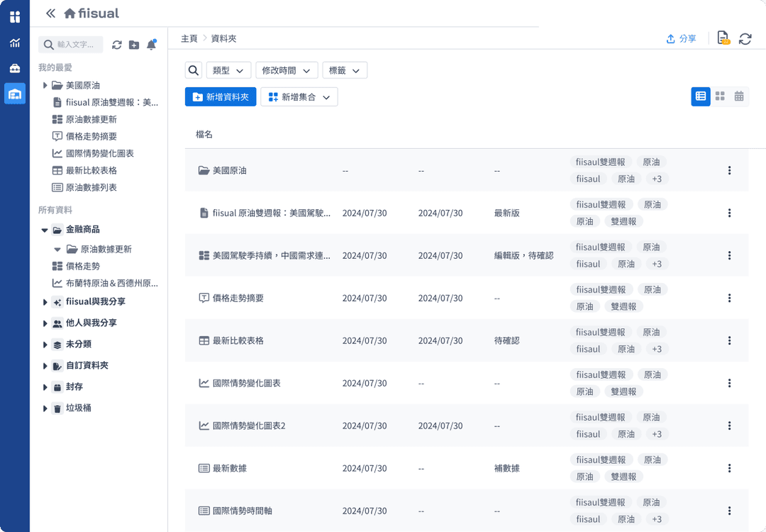Open the document status icon near share
The image size is (766, 532).
[723, 38]
